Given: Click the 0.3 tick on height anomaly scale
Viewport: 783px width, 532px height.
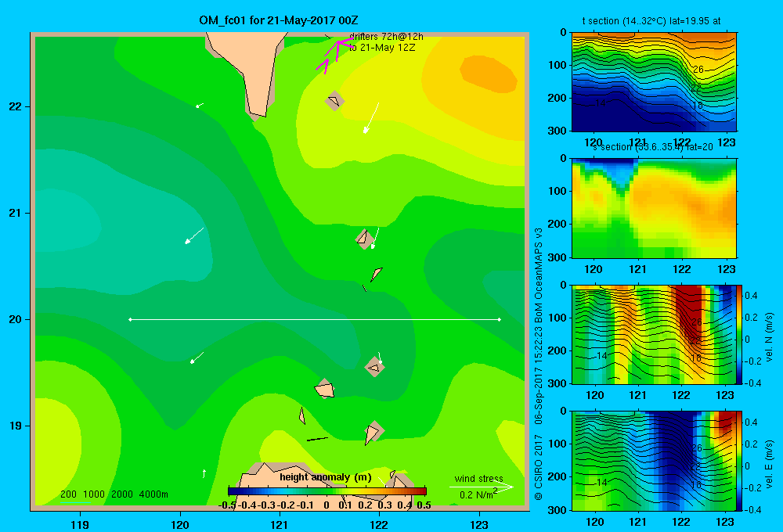Looking at the screenshot, I should [384, 505].
